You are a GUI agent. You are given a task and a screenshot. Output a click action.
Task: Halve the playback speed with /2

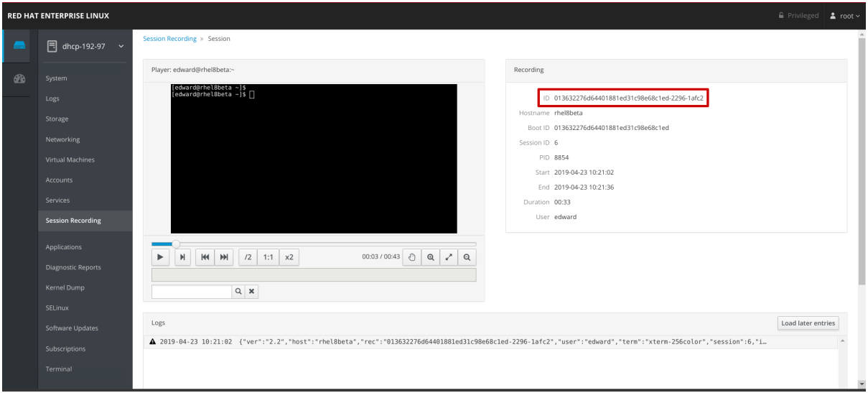point(248,257)
